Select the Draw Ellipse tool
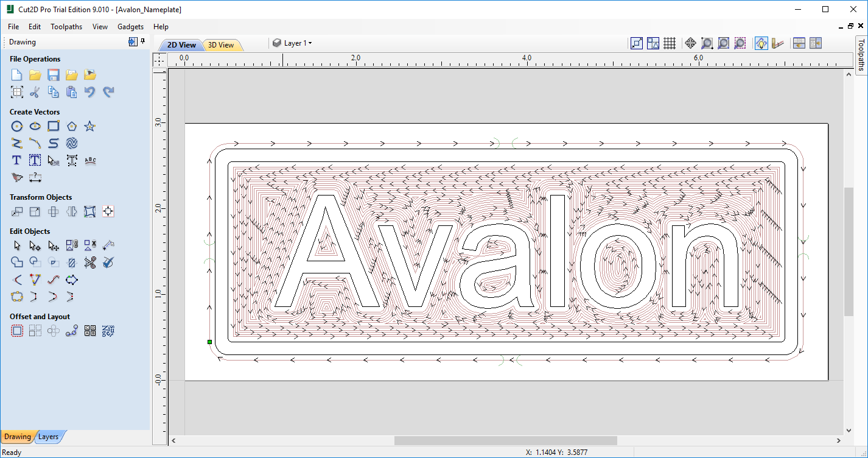This screenshot has width=868, height=458. click(35, 126)
